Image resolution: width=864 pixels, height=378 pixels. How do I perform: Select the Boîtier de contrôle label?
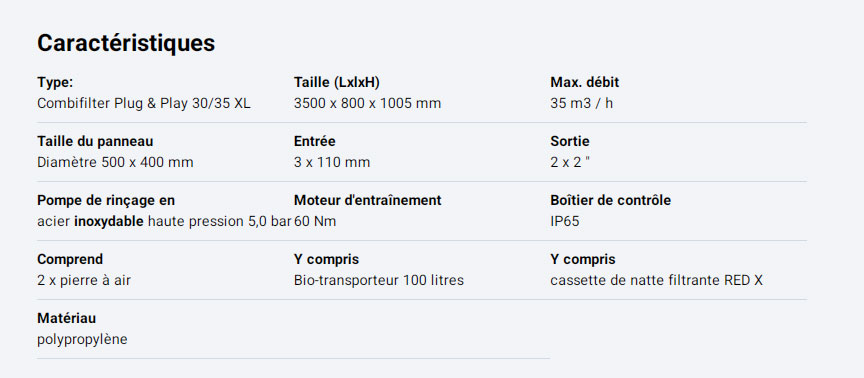[x=611, y=201]
